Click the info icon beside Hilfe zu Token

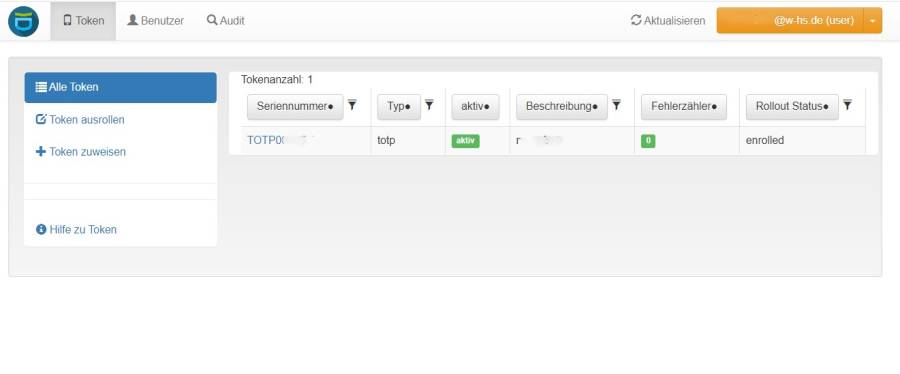coord(41,229)
